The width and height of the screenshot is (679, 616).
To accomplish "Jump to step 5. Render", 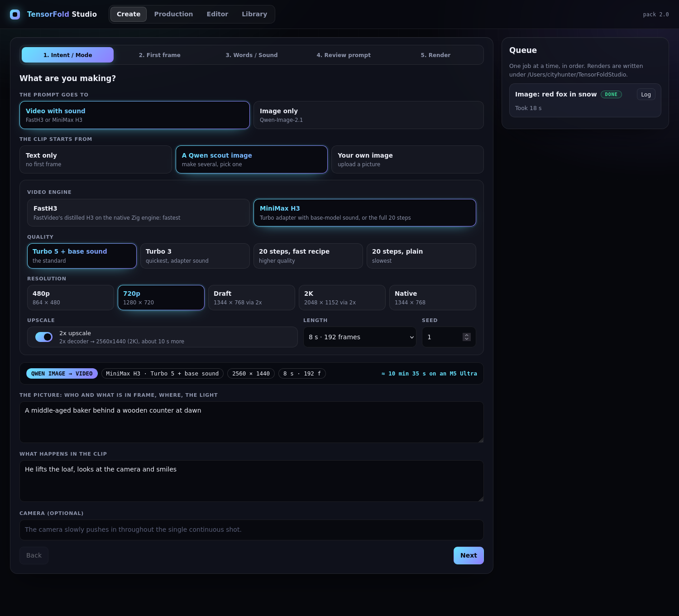I will point(435,55).
